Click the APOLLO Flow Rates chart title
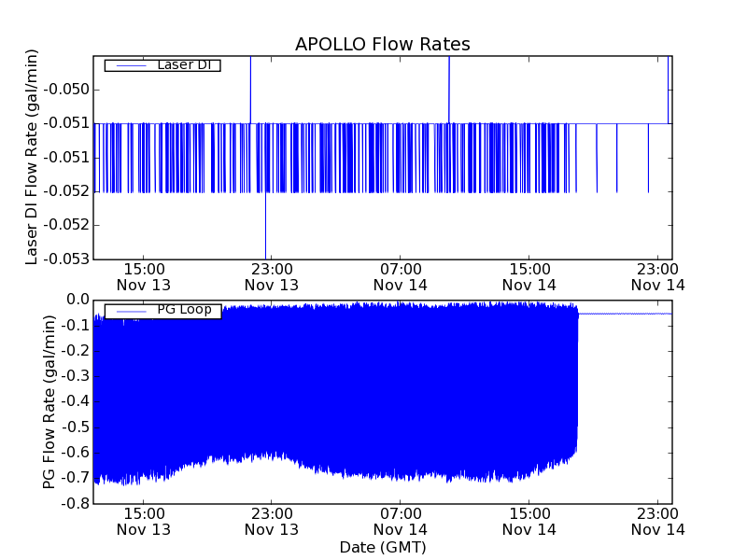This screenshot has width=747, height=560. tap(382, 44)
